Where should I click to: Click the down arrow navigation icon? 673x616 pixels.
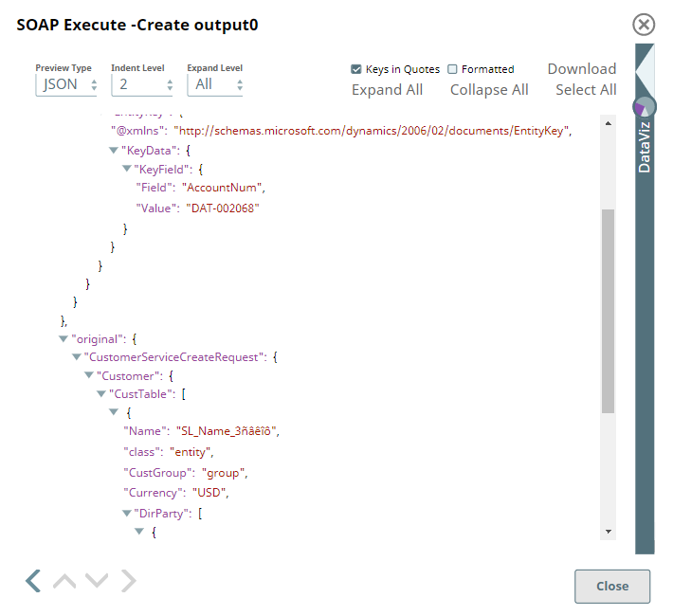97,580
